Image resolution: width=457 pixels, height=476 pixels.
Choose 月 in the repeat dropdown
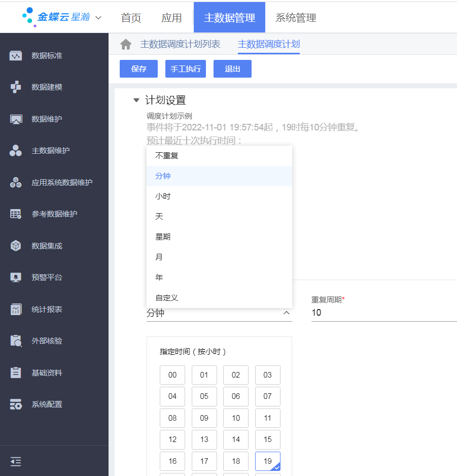coord(219,257)
